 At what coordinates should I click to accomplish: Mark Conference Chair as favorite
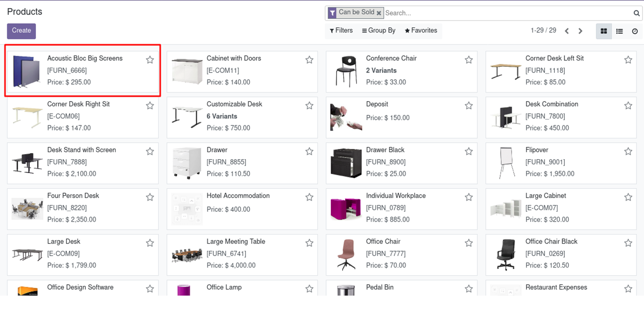[469, 60]
